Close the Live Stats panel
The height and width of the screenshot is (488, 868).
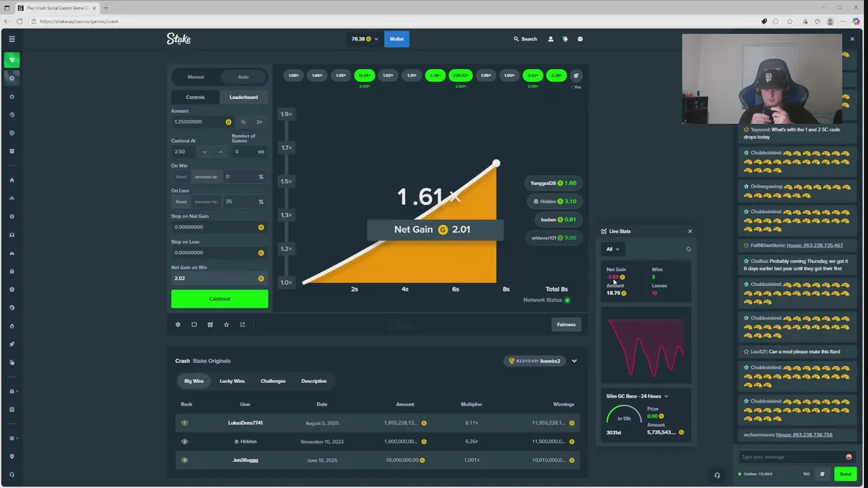[690, 231]
